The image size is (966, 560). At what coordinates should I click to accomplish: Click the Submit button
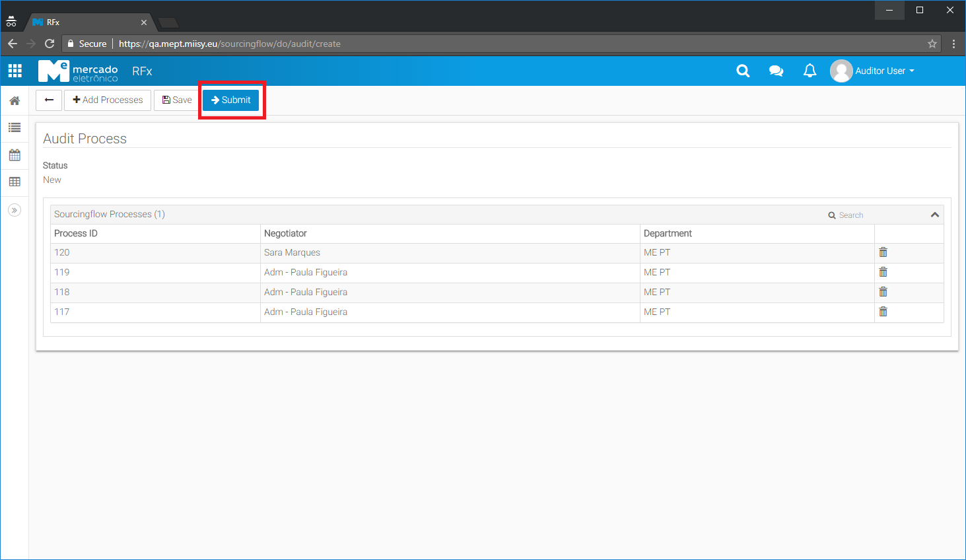230,100
